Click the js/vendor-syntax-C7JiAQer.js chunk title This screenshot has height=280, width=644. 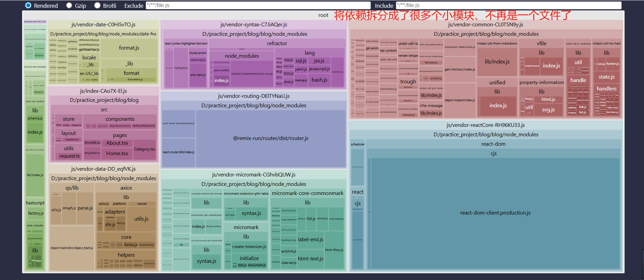(254, 25)
